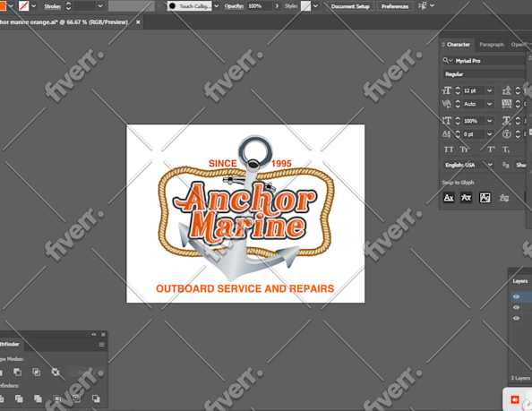Click the Stroke label link

[52, 6]
